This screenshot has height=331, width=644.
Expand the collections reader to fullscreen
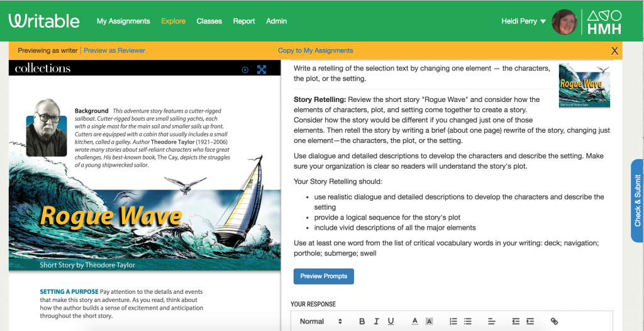pyautogui.click(x=262, y=70)
